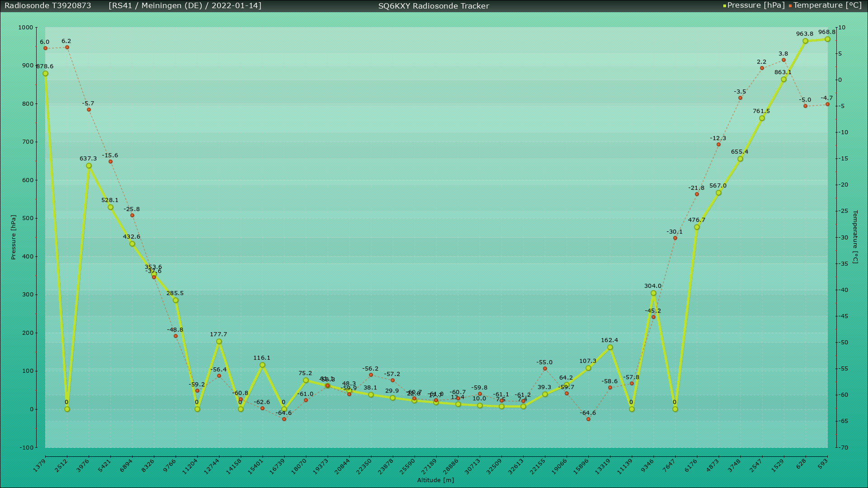Click the Radiosonde T3920873 heading
Viewport: 868px width, 488px height.
(x=48, y=5)
